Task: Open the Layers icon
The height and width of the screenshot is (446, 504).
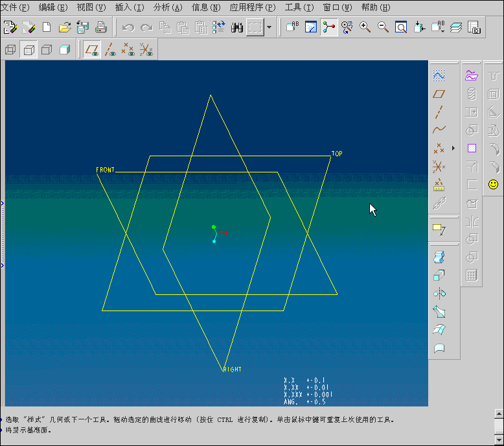Action: pos(456,27)
